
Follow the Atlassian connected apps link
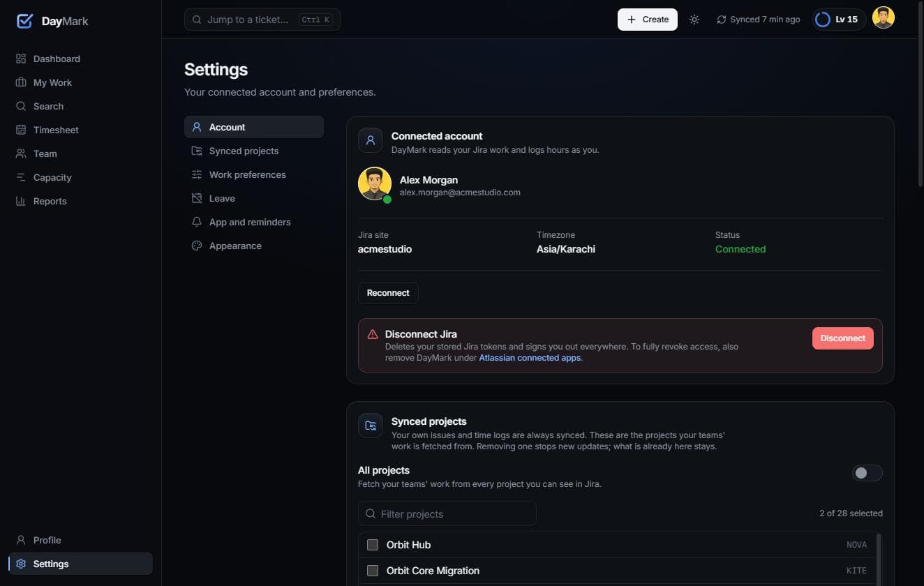click(x=530, y=358)
